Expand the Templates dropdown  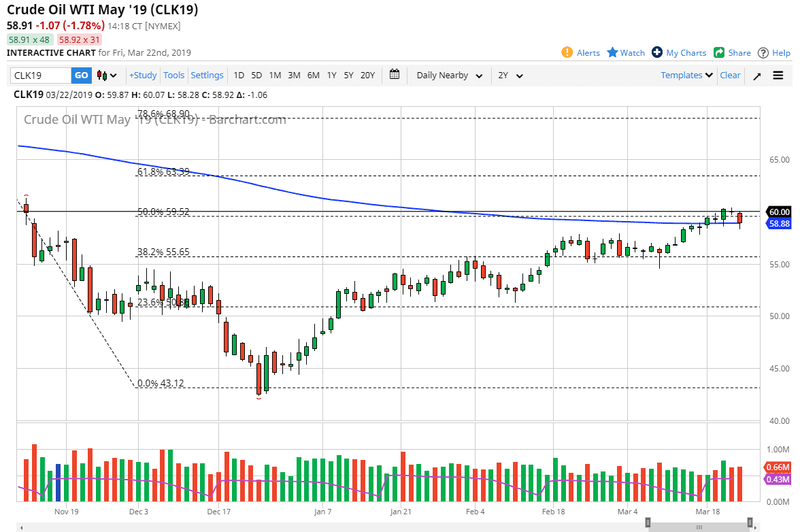click(686, 76)
